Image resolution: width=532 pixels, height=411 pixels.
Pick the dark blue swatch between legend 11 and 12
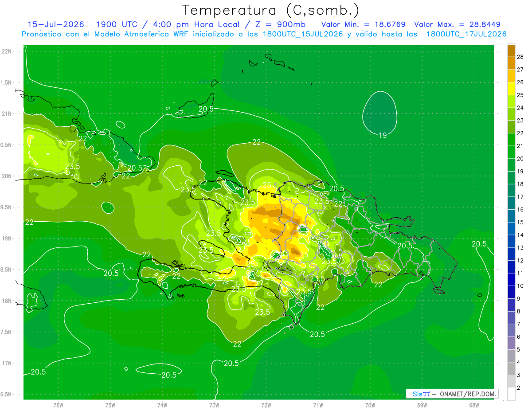[511, 266]
